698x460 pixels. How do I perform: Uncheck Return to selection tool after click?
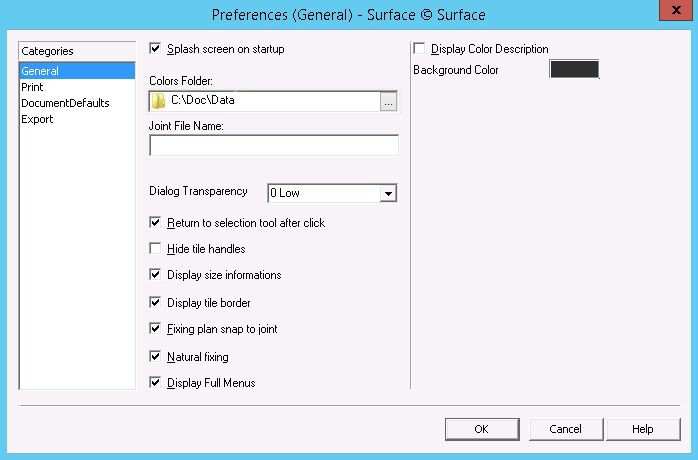(155, 223)
